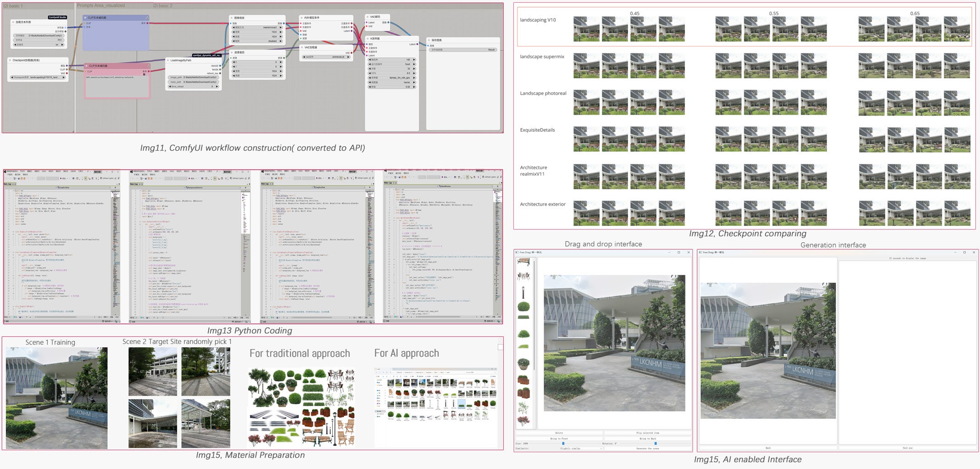This screenshot has width=980, height=469.
Task: Choose the lamp post asset icon
Action: click(523, 292)
